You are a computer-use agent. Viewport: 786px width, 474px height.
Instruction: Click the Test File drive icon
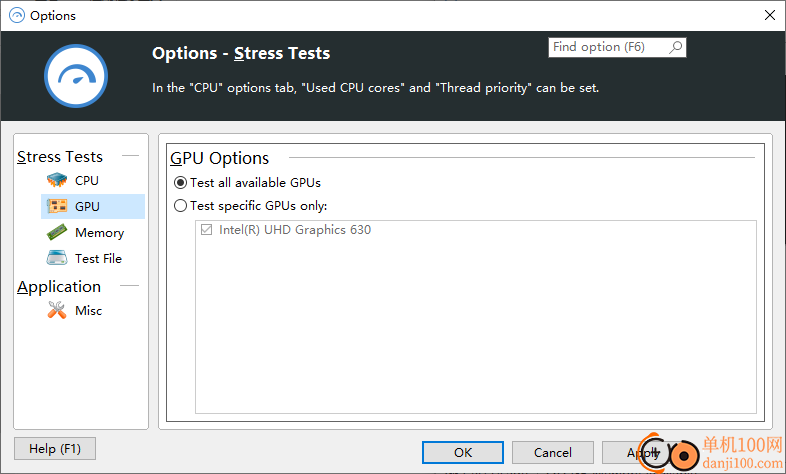(x=57, y=258)
